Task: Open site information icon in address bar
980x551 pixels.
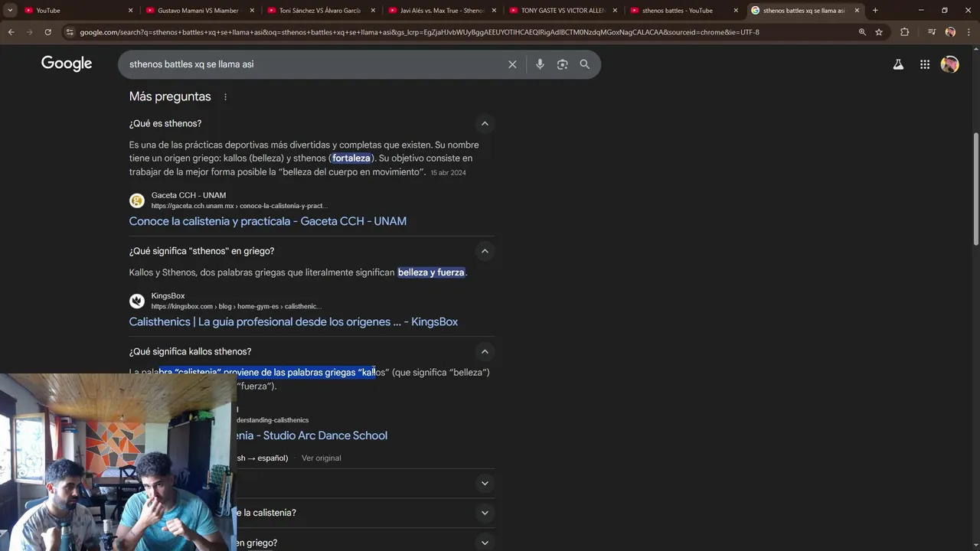Action: click(x=70, y=32)
